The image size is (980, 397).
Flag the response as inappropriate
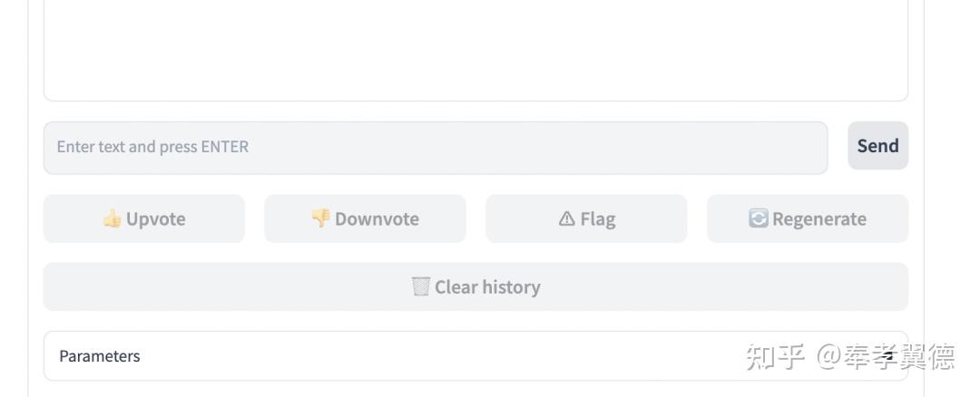pos(586,218)
